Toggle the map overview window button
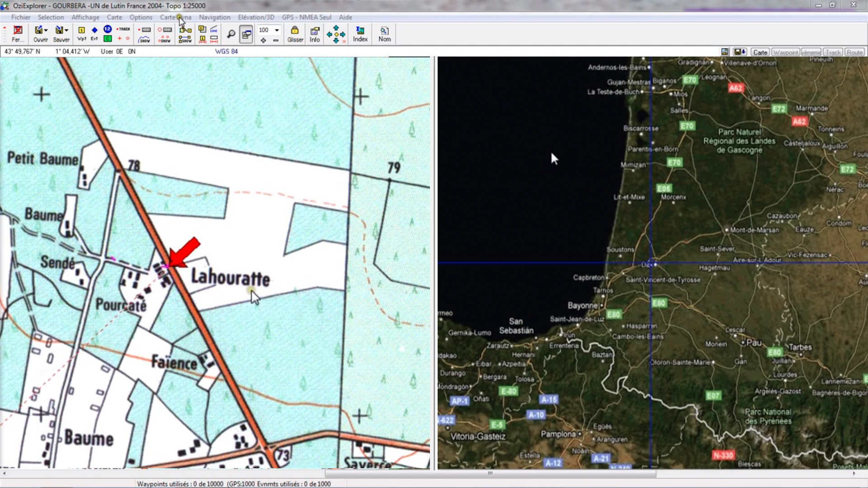This screenshot has width=868, height=488. [246, 34]
